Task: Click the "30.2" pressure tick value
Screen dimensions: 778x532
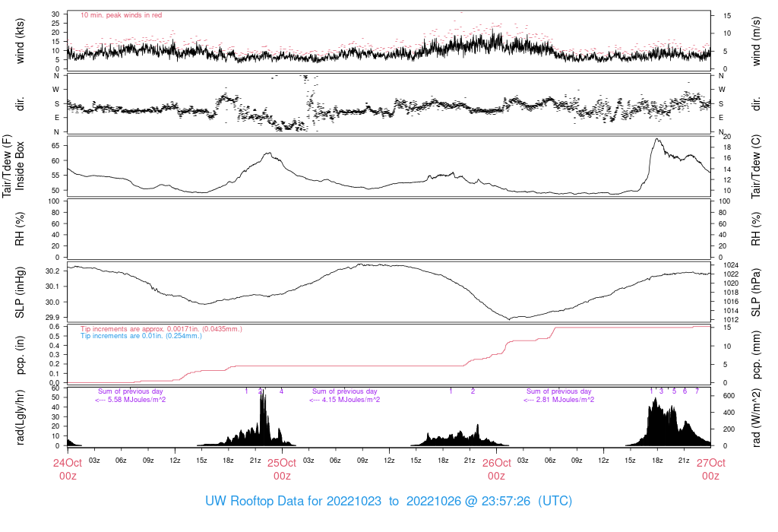Action: [x=52, y=271]
